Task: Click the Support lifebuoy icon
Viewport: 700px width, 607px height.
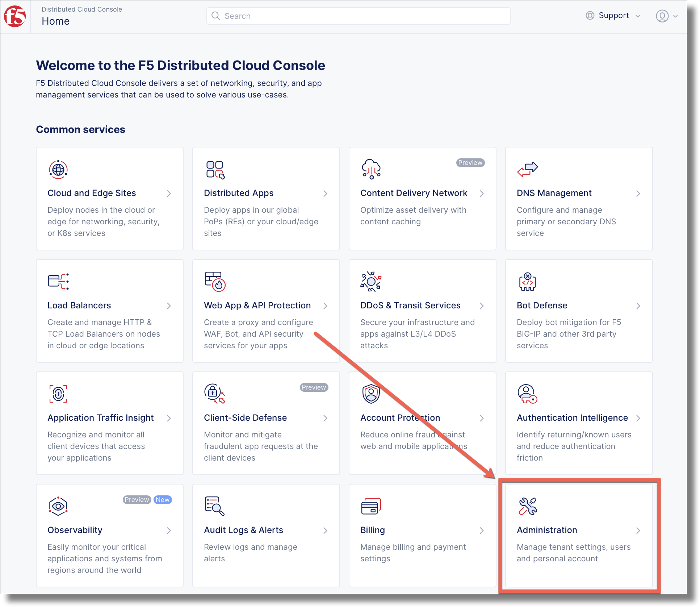Action: [x=590, y=16]
